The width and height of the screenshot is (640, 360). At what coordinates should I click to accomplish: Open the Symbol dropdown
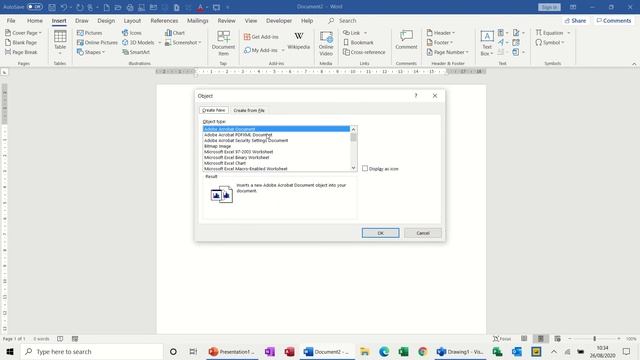(x=550, y=42)
